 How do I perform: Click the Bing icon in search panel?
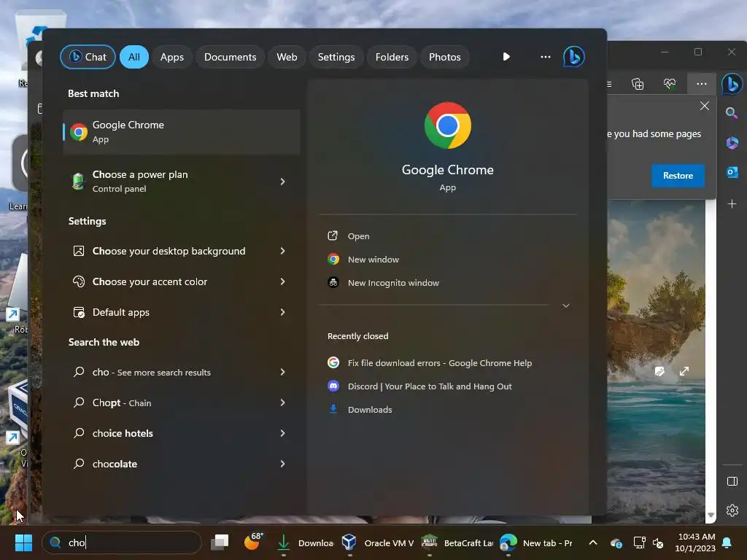click(x=574, y=57)
